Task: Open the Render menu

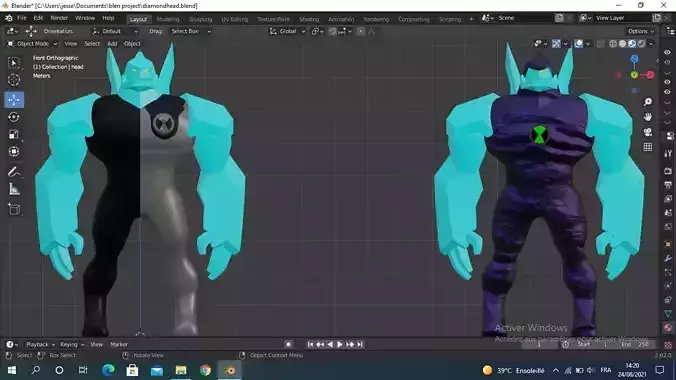Action: pos(59,18)
